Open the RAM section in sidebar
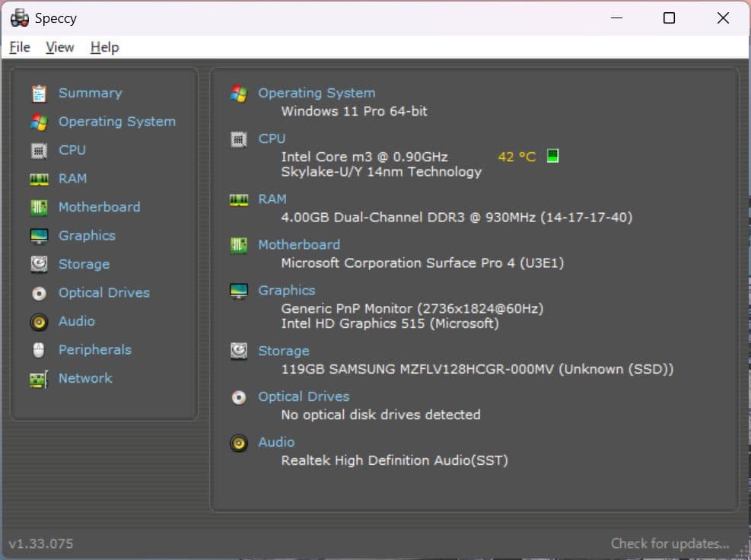Image resolution: width=751 pixels, height=560 pixels. [x=73, y=179]
